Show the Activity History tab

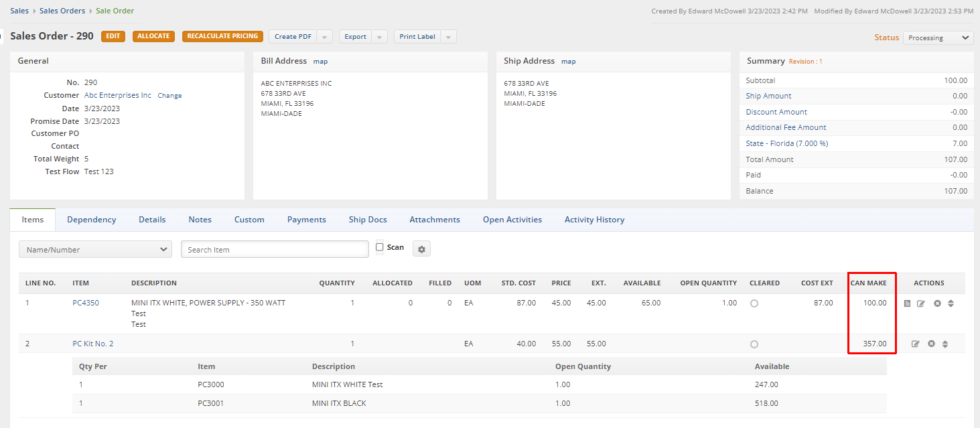pos(594,220)
